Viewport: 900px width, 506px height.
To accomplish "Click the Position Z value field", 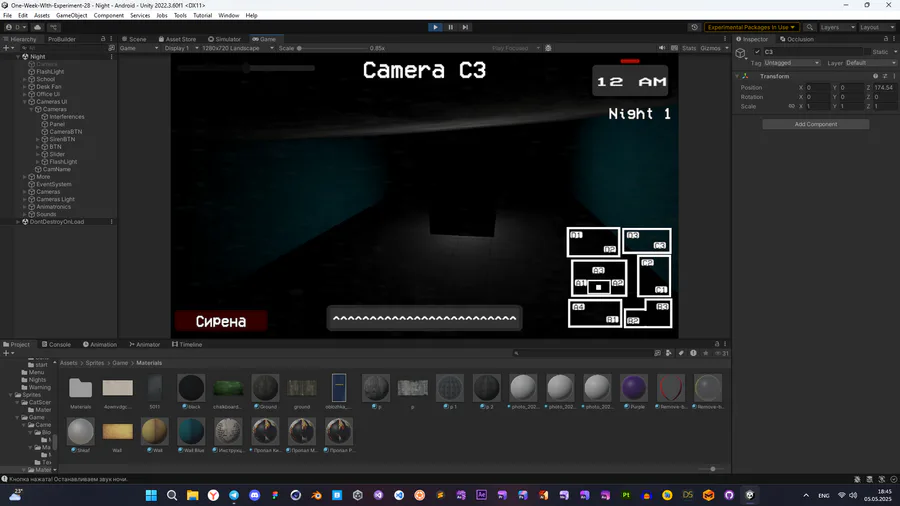I will point(885,87).
